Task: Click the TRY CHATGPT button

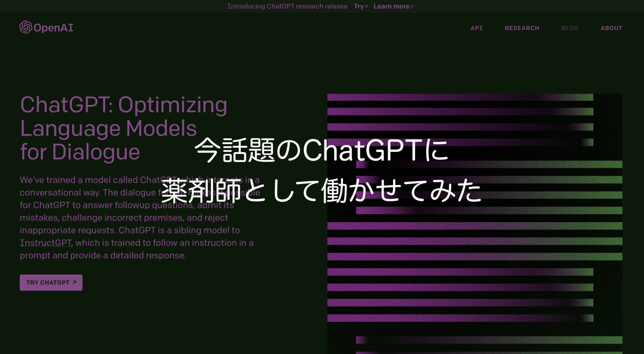Action: click(51, 282)
